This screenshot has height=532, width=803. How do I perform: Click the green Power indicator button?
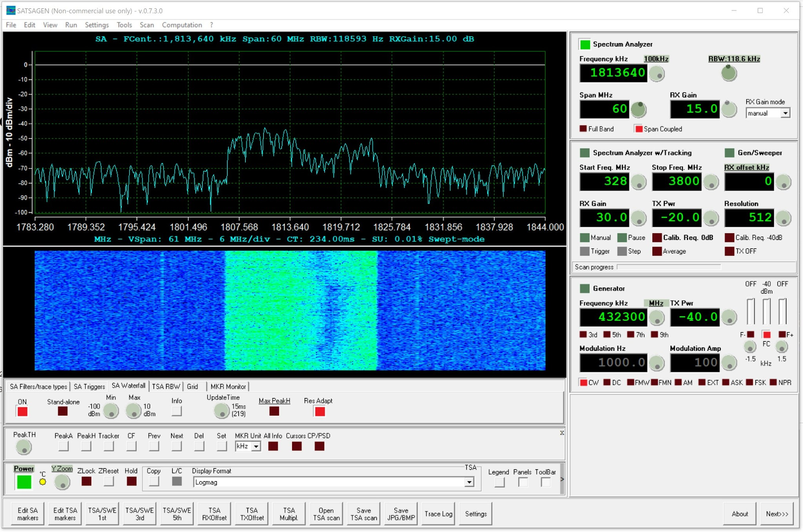24,482
